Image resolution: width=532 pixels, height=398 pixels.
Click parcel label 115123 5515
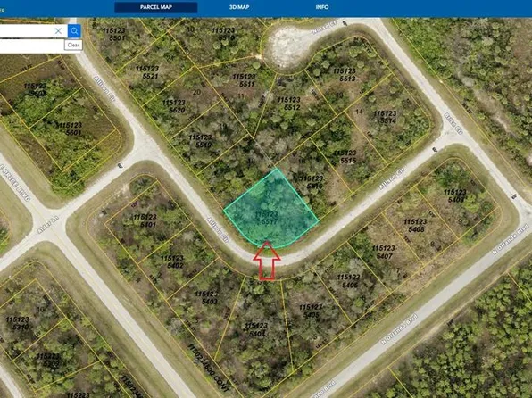tap(345, 156)
